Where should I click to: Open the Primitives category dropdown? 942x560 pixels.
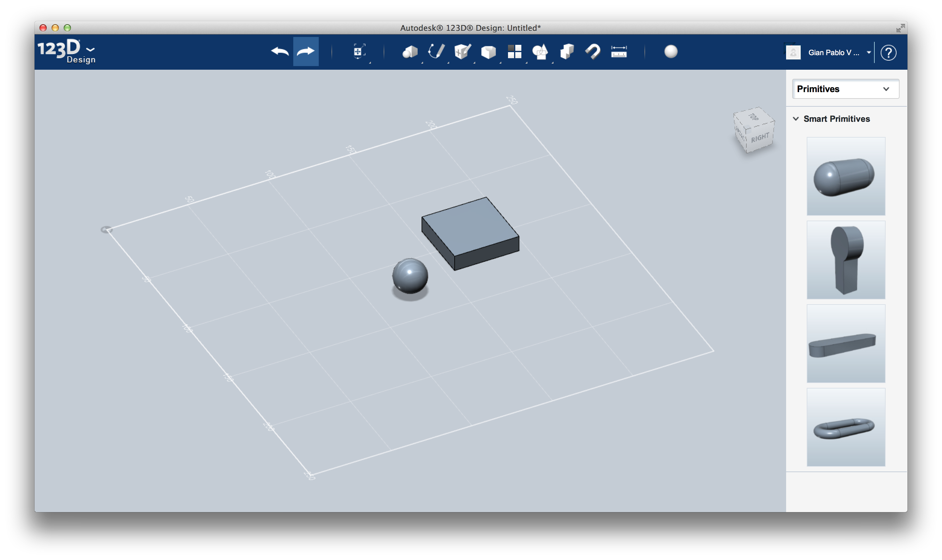click(x=845, y=89)
